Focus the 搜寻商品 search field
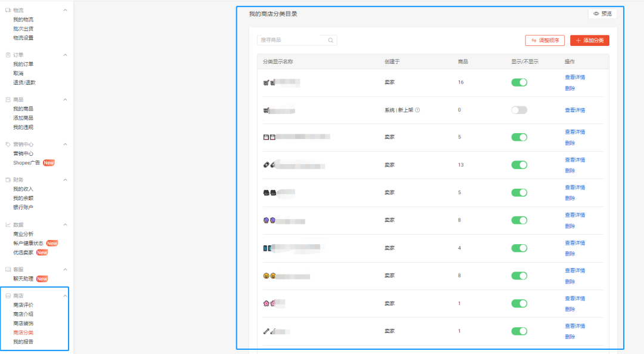This screenshot has width=644, height=354. pos(291,41)
